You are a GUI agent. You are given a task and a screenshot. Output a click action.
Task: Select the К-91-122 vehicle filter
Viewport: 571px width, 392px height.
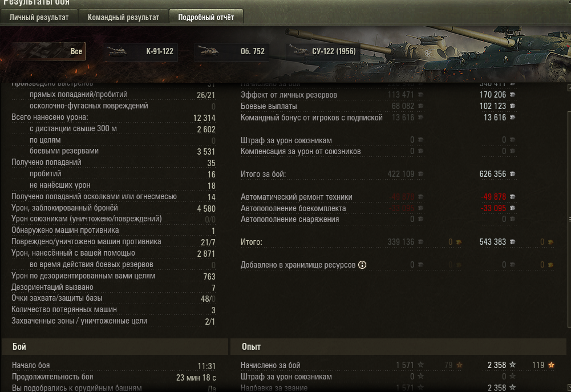coord(140,51)
